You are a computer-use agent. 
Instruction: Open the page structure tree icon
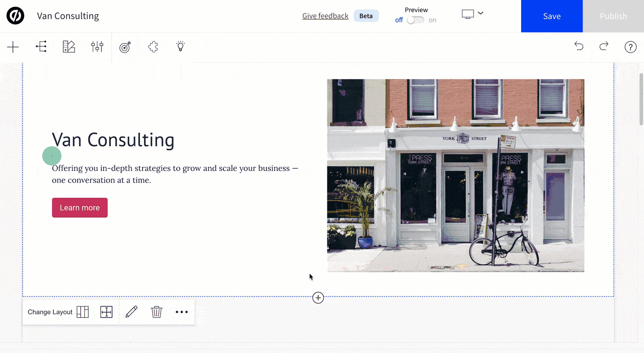click(x=41, y=47)
